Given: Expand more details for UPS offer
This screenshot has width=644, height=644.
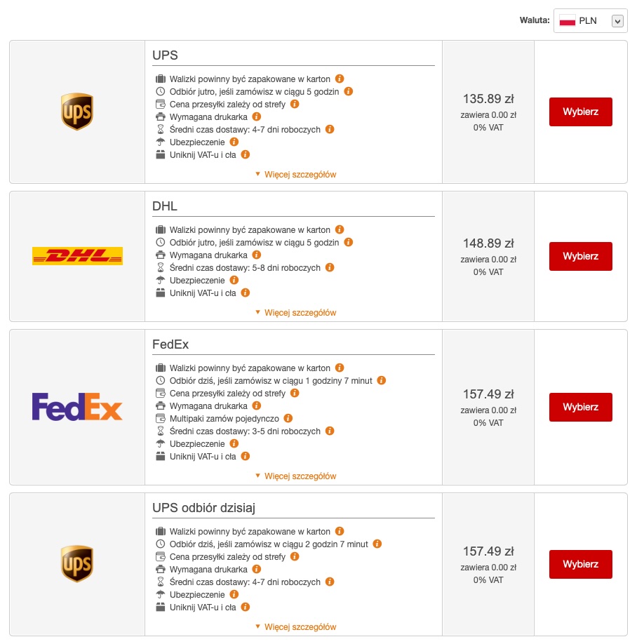Looking at the screenshot, I should pos(295,175).
